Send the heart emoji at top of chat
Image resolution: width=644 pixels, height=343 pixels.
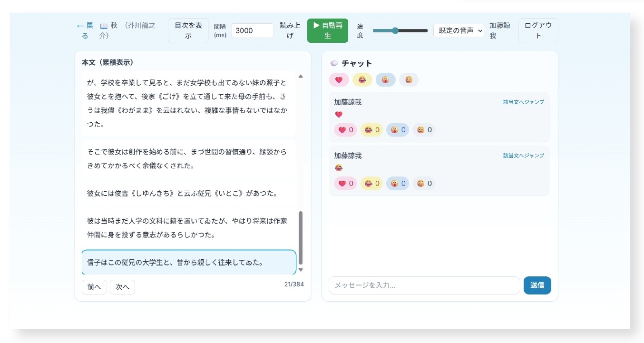coord(339,80)
